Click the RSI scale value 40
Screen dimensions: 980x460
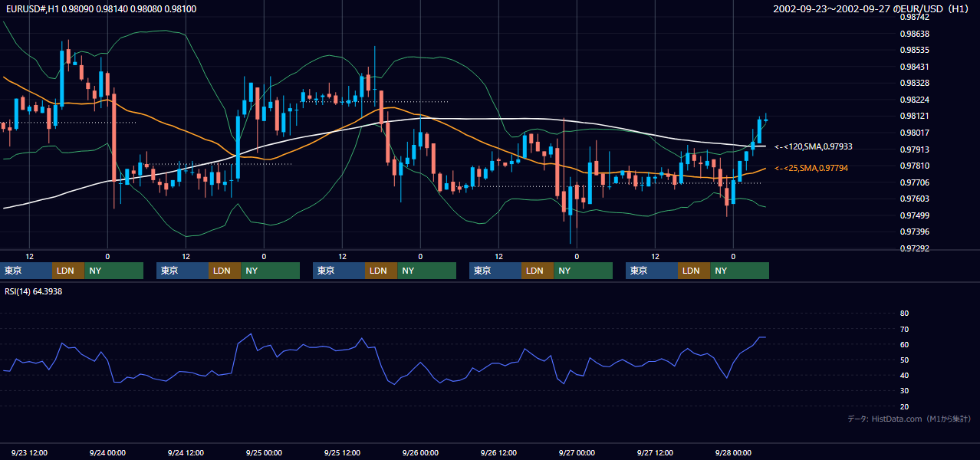(904, 375)
